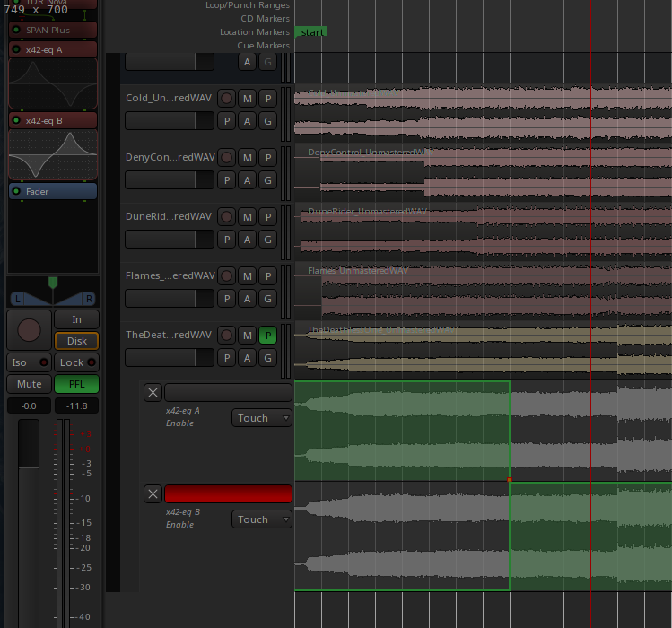Click the In monitoring button
Screen dimensions: 672x628
click(x=76, y=319)
